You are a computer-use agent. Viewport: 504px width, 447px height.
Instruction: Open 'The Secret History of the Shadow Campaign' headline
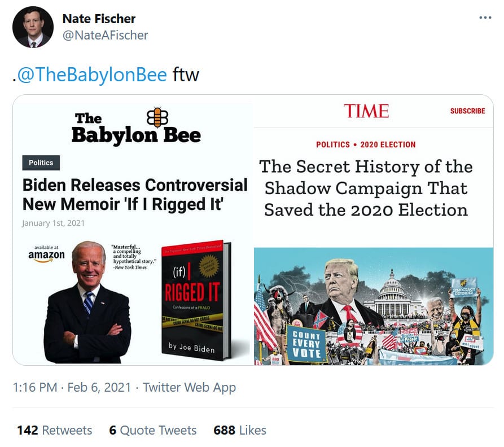[x=366, y=188]
